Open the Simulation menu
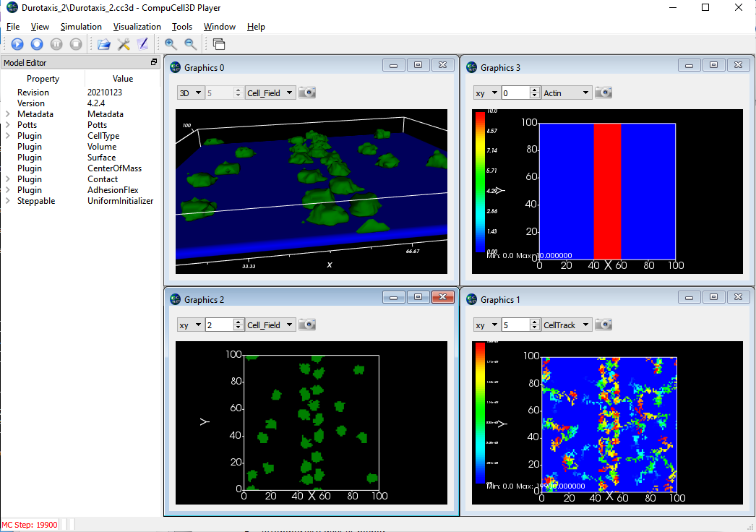The image size is (756, 532). [81, 27]
